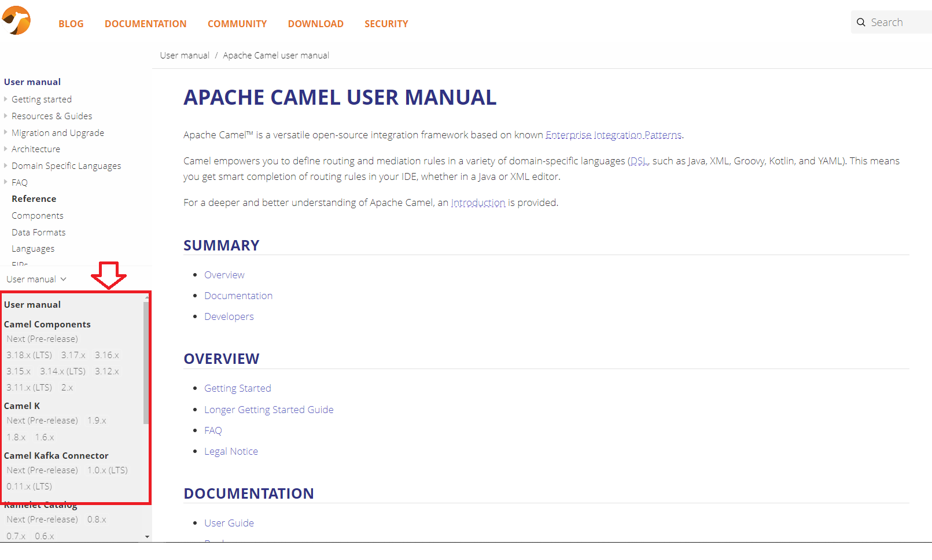Select Camel Components version 3.17.x

[73, 355]
